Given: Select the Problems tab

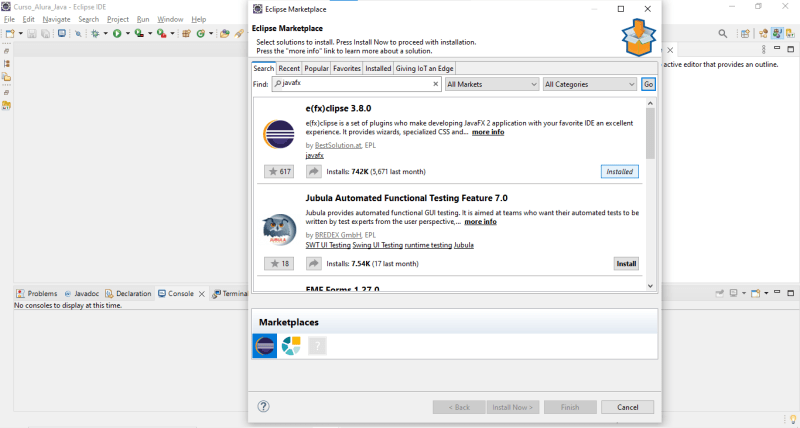Looking at the screenshot, I should [37, 293].
